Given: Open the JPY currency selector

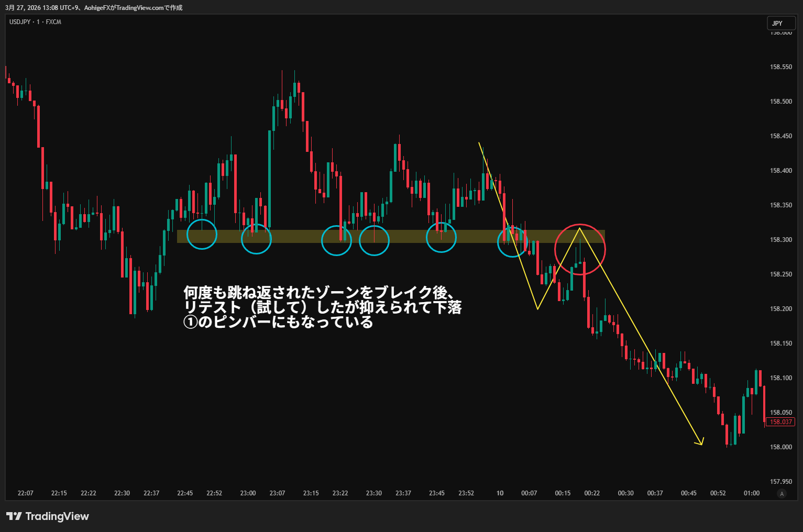Looking at the screenshot, I should (781, 23).
